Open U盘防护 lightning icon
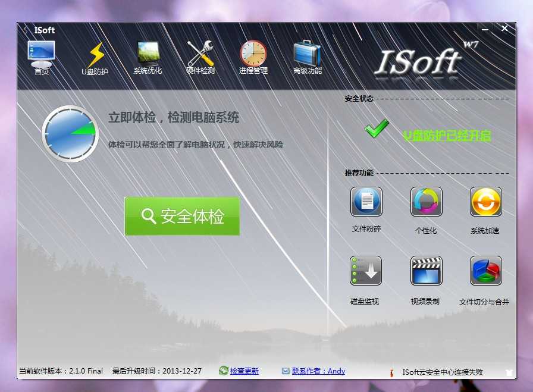533x392 pixels. pos(96,54)
